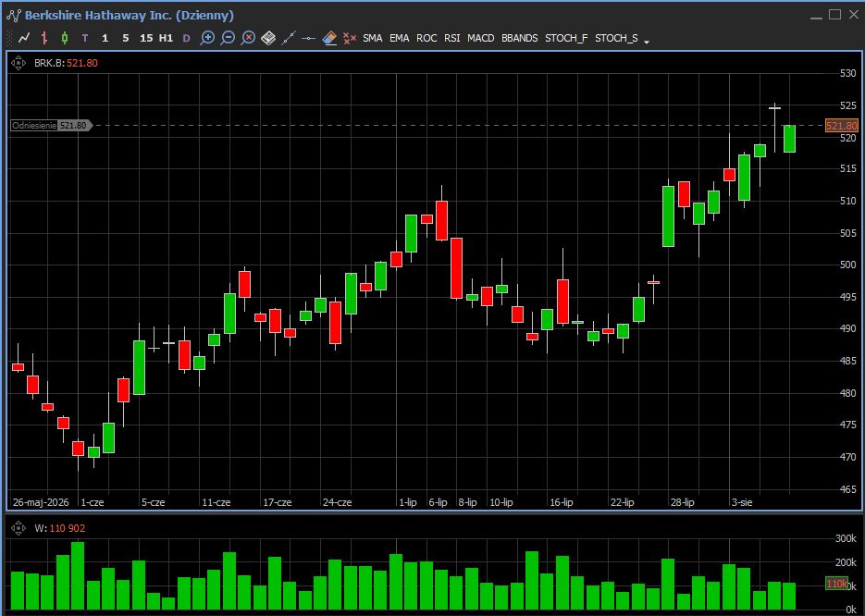Zoom out of the chart

228,38
